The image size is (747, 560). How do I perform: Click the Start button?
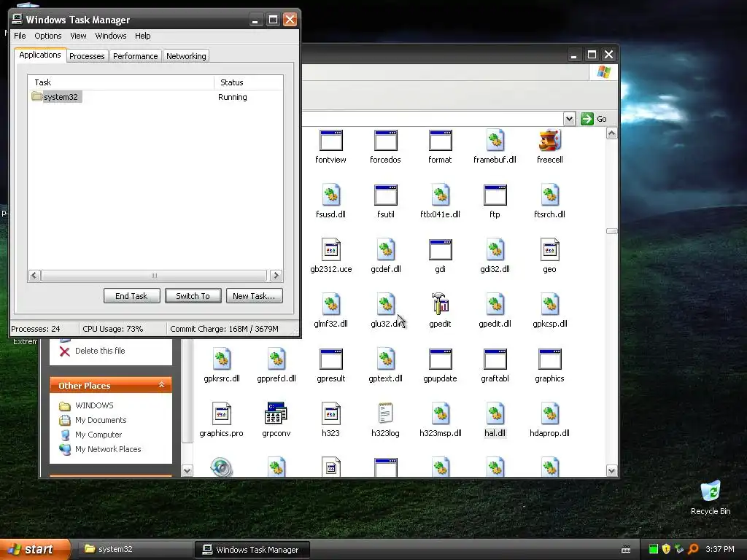[x=34, y=549]
